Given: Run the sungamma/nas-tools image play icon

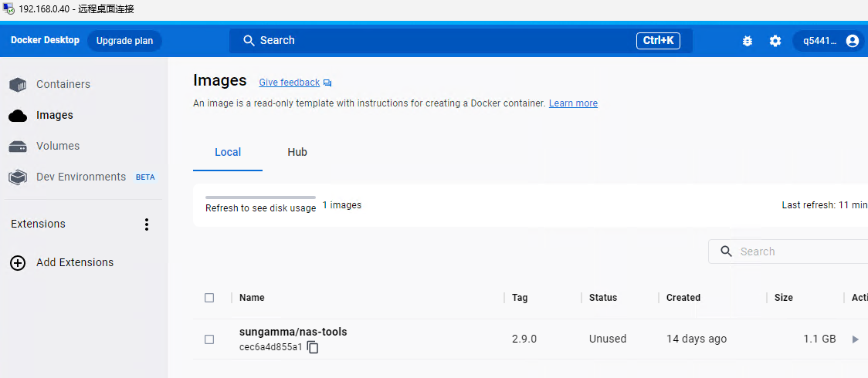Looking at the screenshot, I should tap(856, 339).
